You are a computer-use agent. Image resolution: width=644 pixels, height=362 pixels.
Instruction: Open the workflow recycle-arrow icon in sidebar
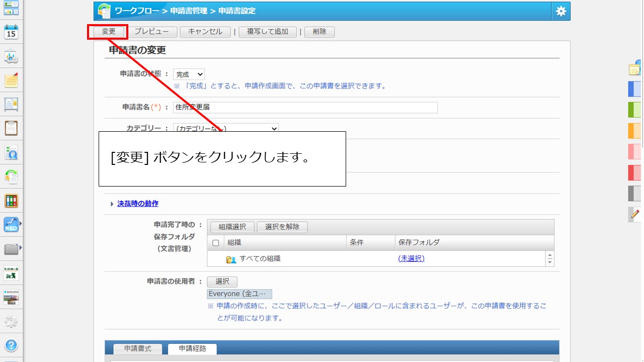pyautogui.click(x=10, y=175)
